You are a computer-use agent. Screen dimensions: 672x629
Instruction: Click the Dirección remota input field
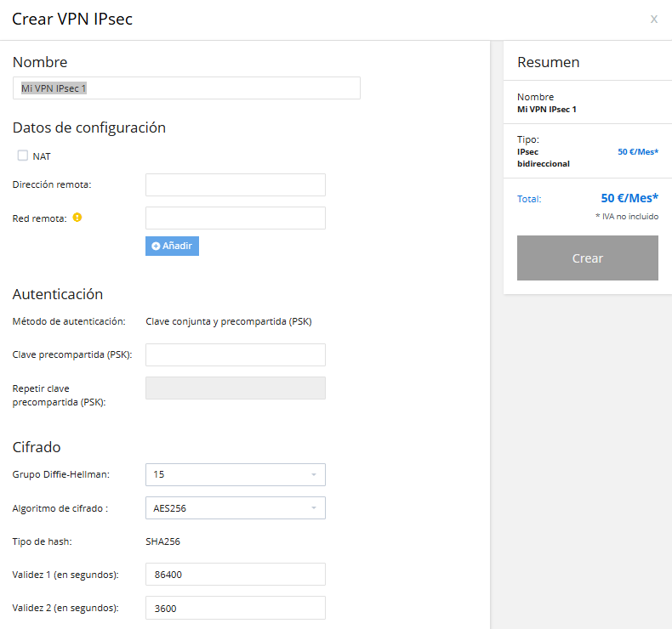[236, 185]
